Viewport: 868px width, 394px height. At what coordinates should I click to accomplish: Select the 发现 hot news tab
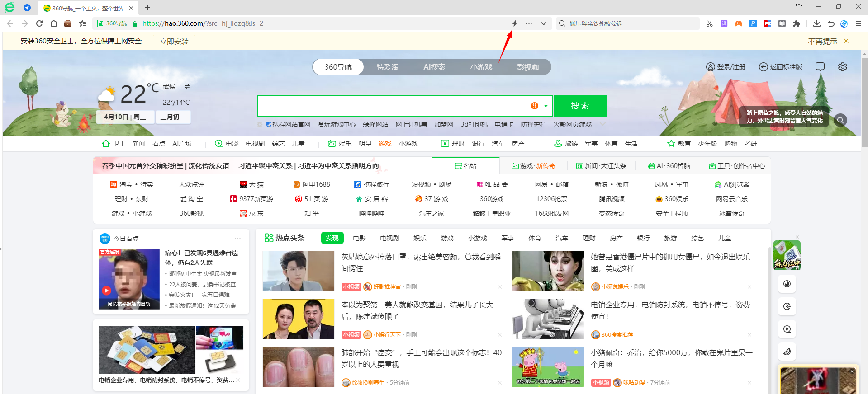click(332, 238)
